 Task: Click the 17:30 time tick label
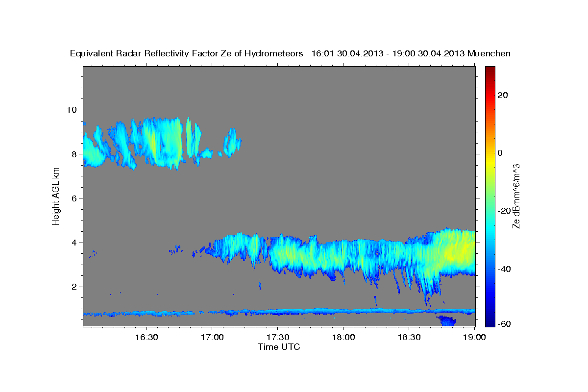pyautogui.click(x=277, y=338)
